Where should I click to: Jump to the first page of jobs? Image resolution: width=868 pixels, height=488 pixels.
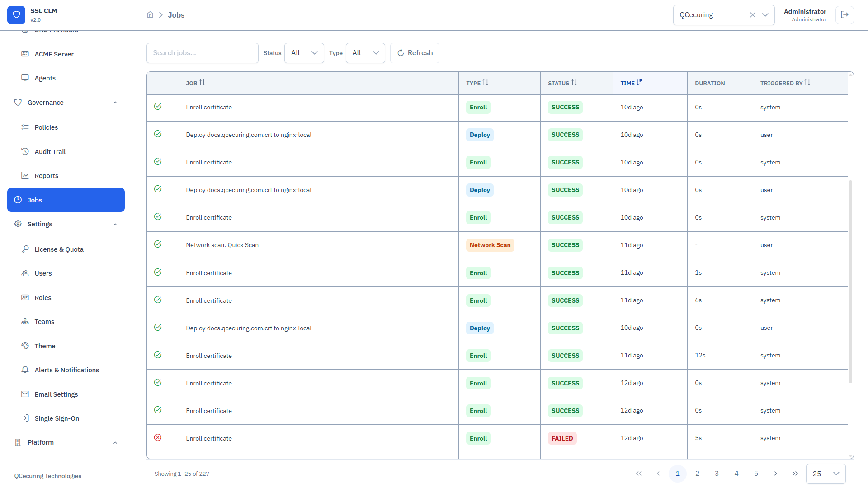(x=638, y=474)
